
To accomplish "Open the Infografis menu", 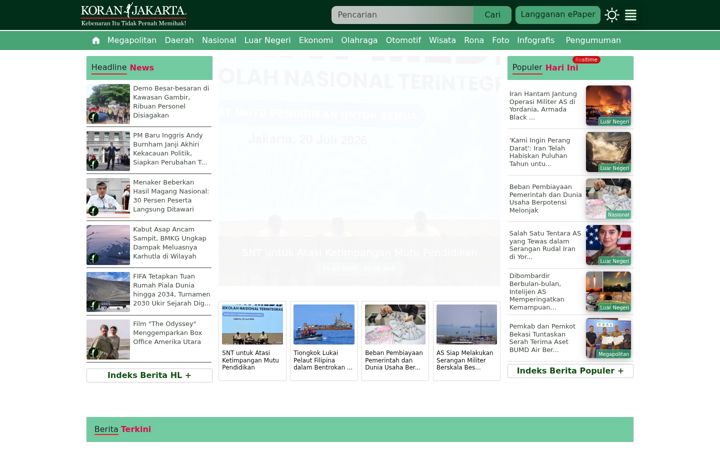I will [536, 40].
